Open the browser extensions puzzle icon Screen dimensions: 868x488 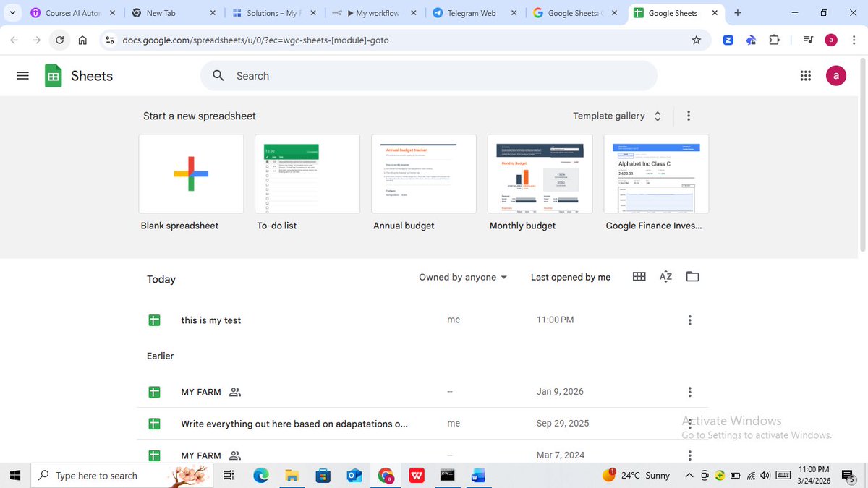tap(774, 40)
